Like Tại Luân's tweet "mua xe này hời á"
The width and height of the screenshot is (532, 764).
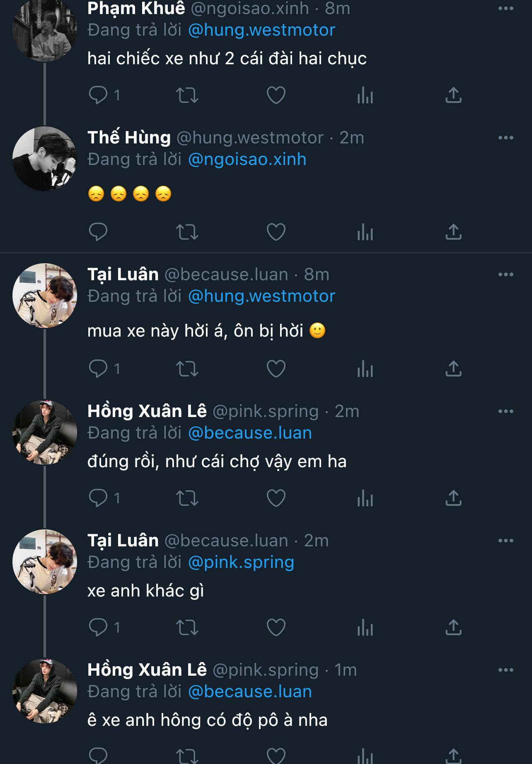(276, 369)
